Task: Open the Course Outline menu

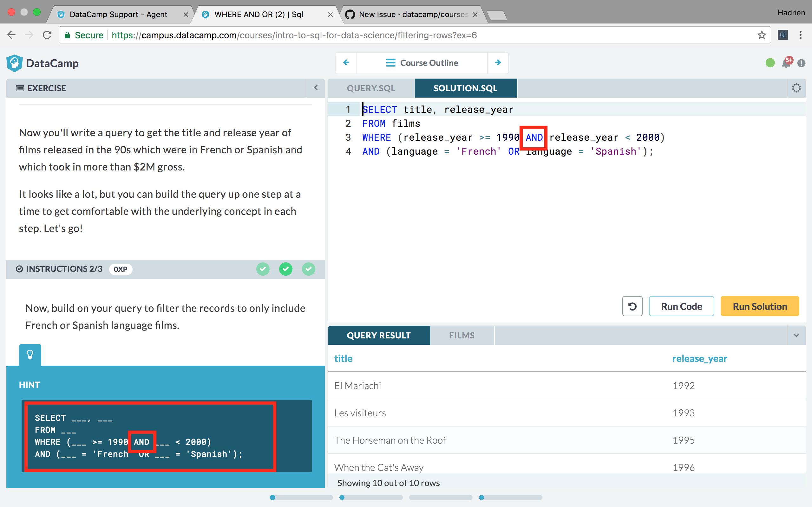Action: (422, 63)
